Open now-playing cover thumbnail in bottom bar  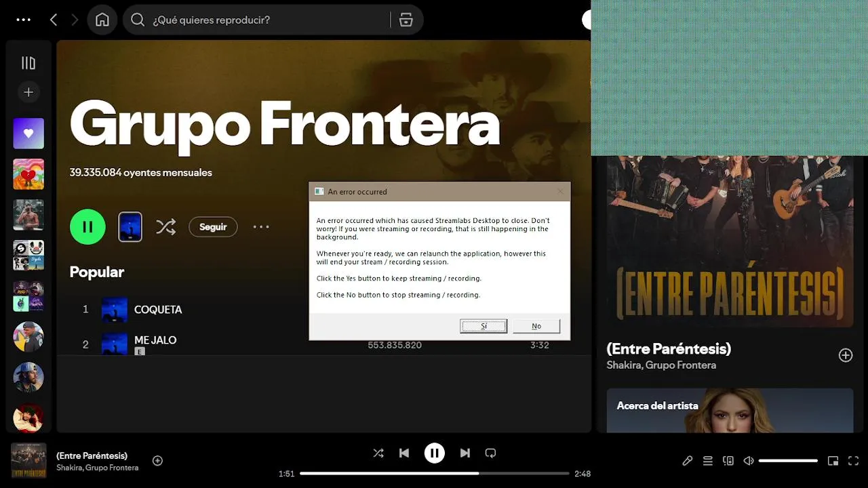(x=28, y=461)
